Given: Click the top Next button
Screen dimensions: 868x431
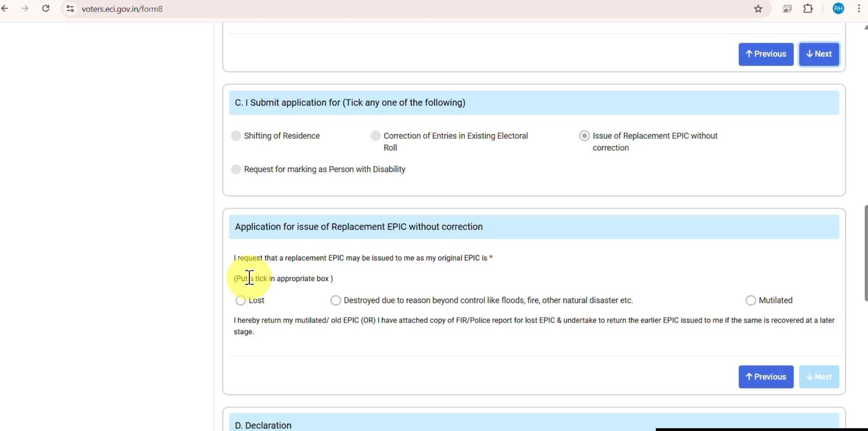Looking at the screenshot, I should [x=819, y=54].
